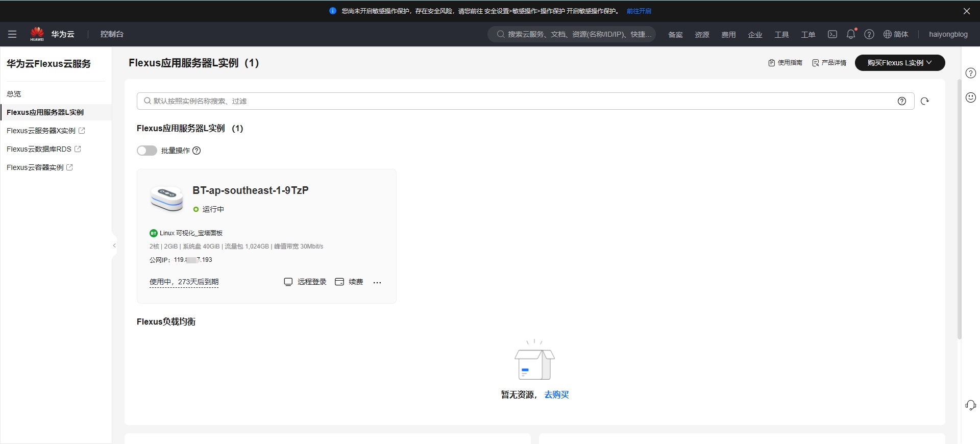Expand the 购买Flexus L实例 dropdown

(900, 63)
